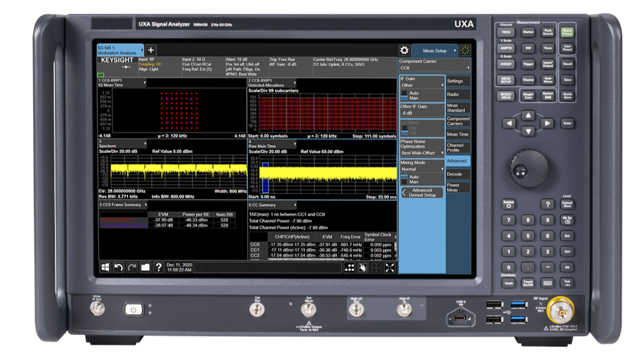Open the gear settings icon on screen
This screenshot has height=362, width=644.
point(404,50)
